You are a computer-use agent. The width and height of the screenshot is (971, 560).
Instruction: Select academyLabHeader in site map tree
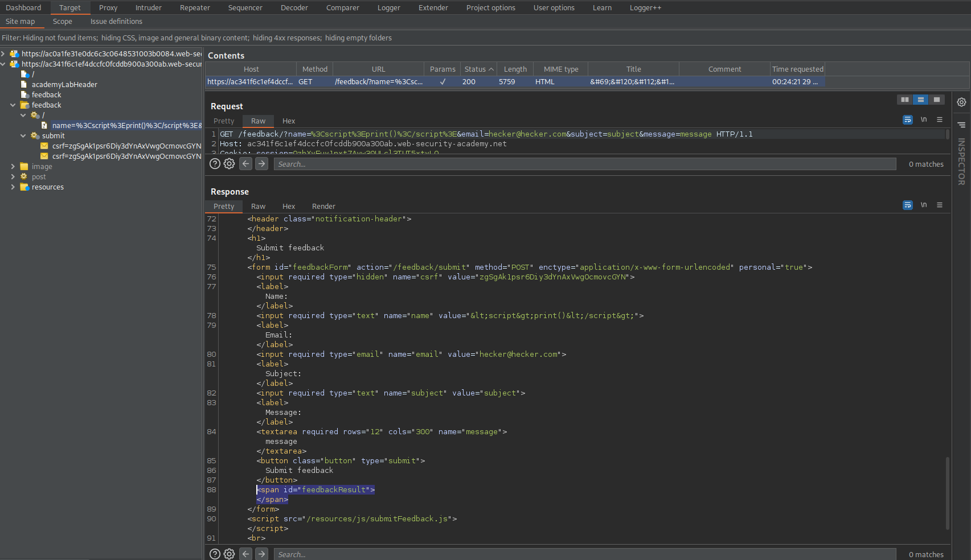click(x=64, y=85)
